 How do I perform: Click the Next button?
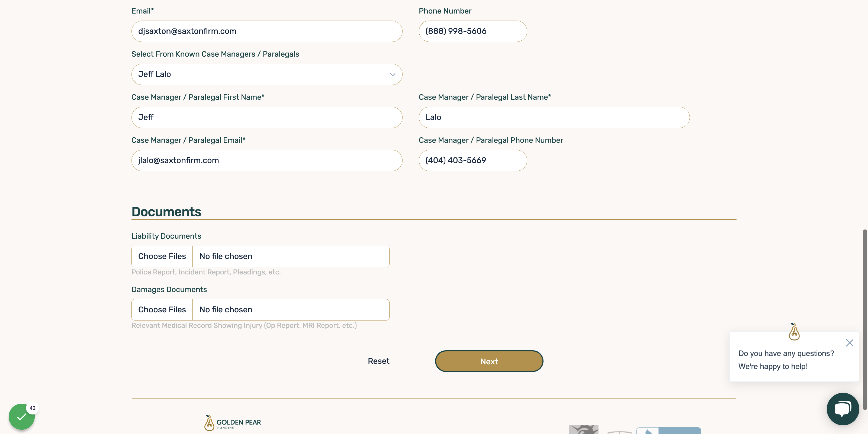coord(489,361)
